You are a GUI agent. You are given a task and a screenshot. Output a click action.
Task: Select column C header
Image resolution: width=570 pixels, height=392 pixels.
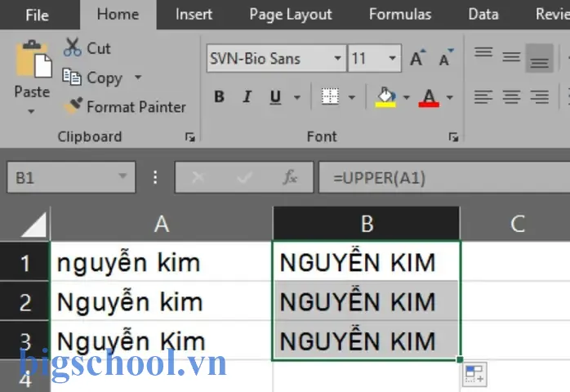[517, 223]
